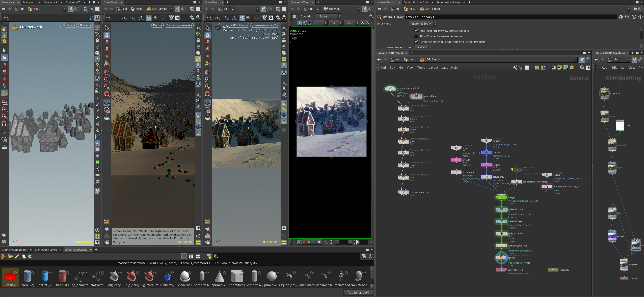
Task: Uncheck Reference Material Render Vars checkbox
Action: point(416,42)
